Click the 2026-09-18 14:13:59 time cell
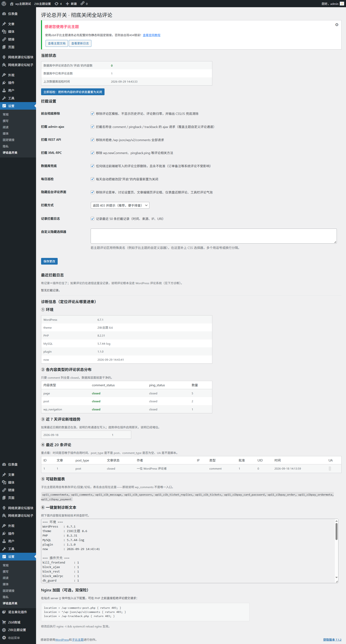The height and width of the screenshot is (644, 346). (x=287, y=469)
